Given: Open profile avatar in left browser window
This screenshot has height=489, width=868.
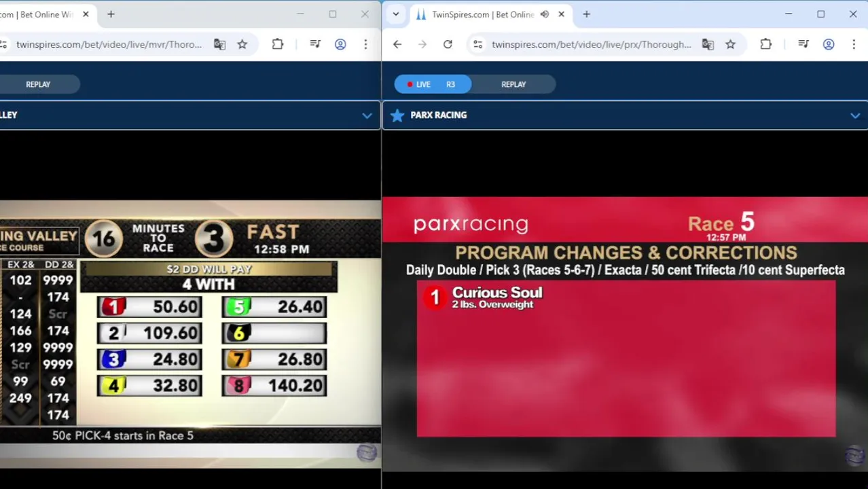Looking at the screenshot, I should (340, 44).
